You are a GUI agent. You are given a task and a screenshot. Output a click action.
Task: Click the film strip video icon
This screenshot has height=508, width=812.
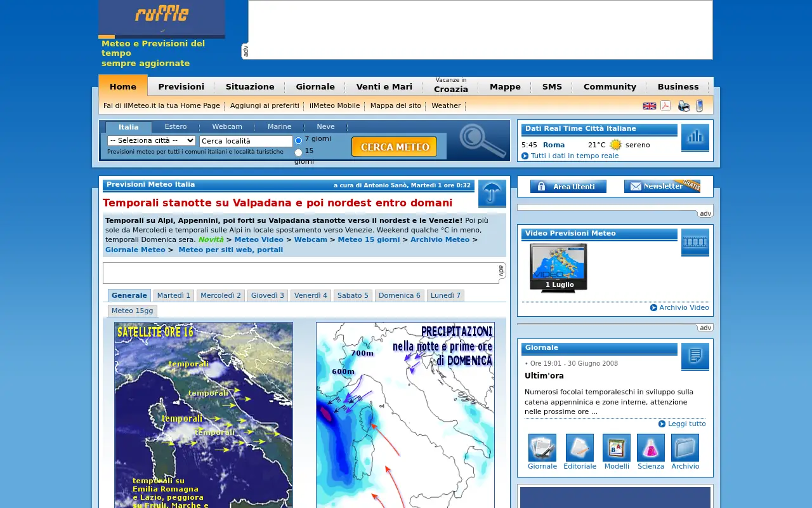pos(695,242)
